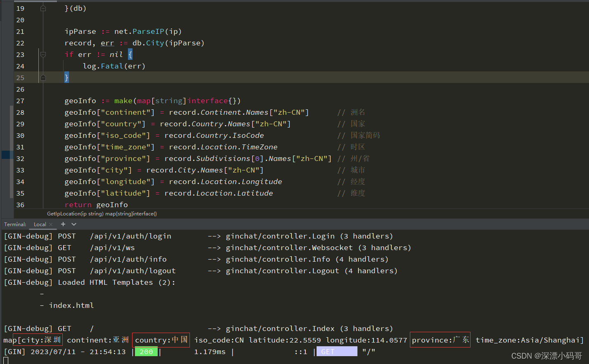
Task: Collapse the if err block via the fold arrow
Action: point(43,54)
